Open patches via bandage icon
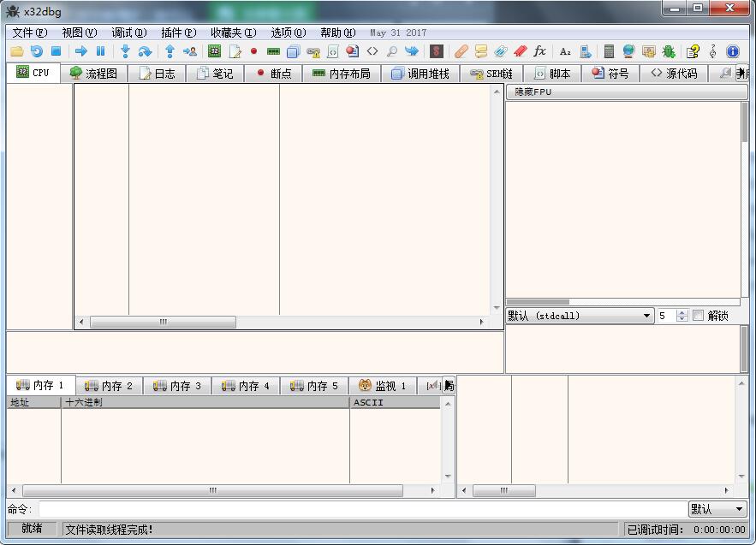 (461, 51)
